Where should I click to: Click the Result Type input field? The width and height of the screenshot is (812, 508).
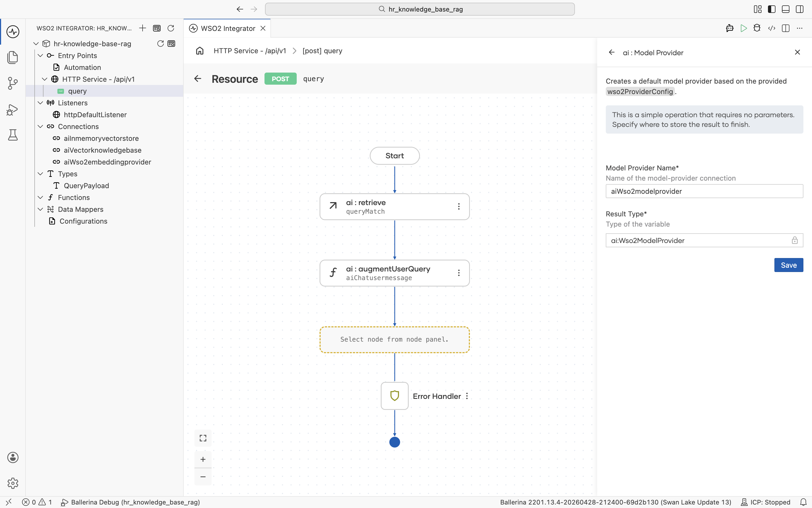pos(704,240)
